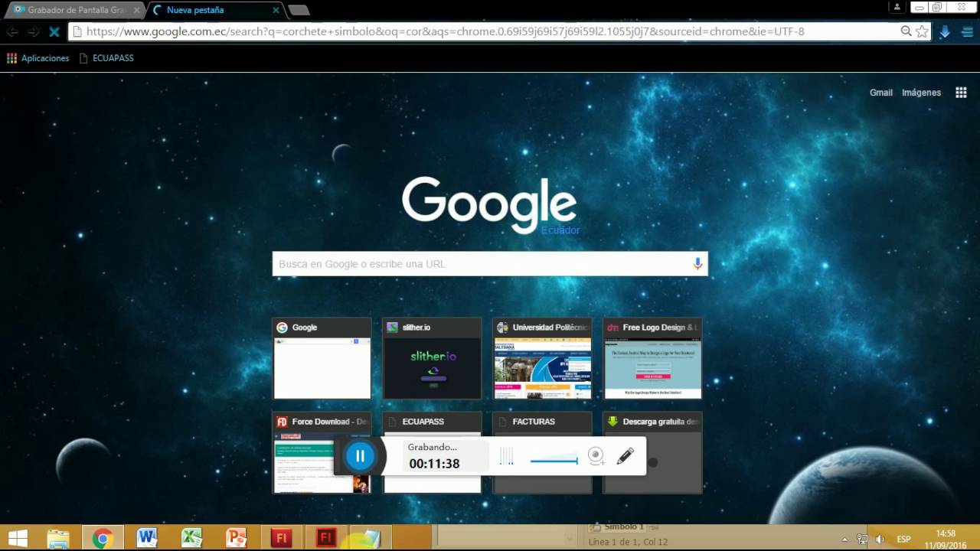
Task: Click the recorder audio level meter
Action: click(x=506, y=456)
